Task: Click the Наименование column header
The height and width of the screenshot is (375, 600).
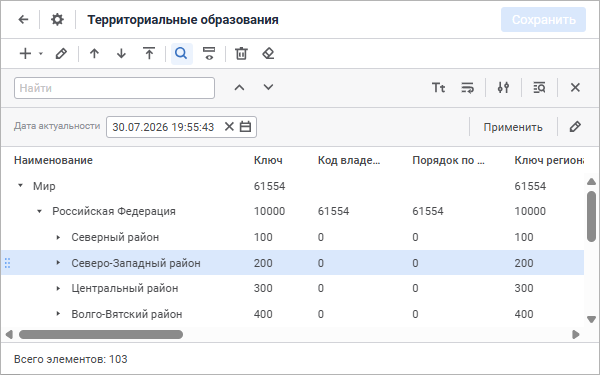Action: click(53, 160)
